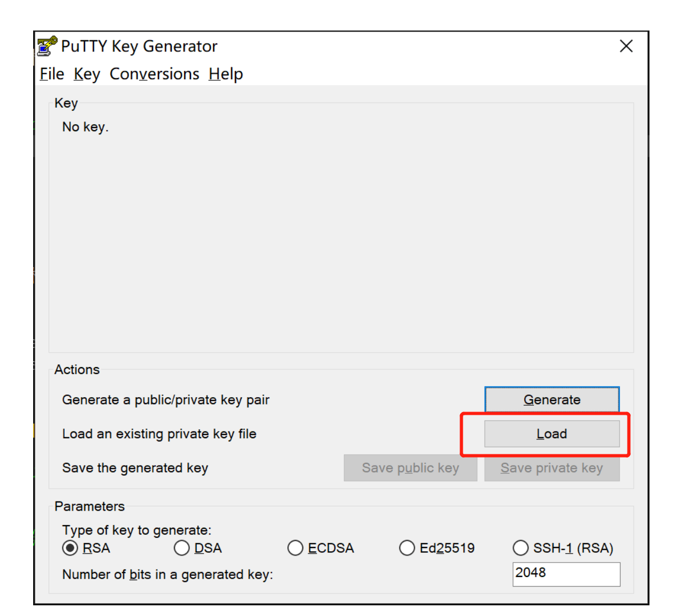The width and height of the screenshot is (673, 616).
Task: Click the Save private key button
Action: tap(552, 468)
